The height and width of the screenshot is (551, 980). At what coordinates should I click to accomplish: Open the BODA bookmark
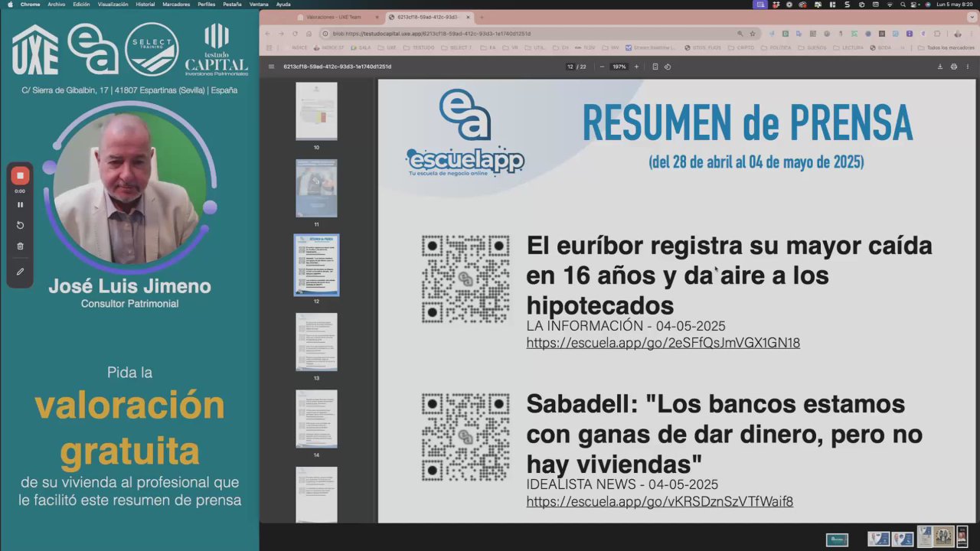pyautogui.click(x=881, y=47)
